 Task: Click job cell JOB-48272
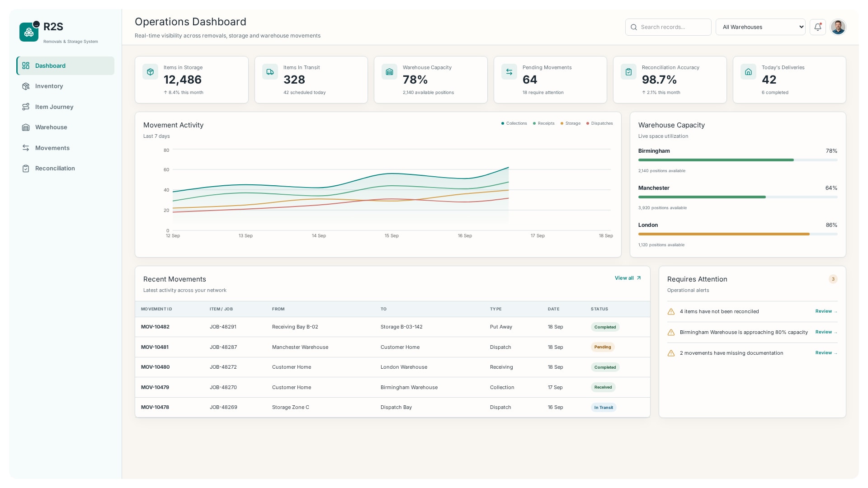[x=223, y=367]
